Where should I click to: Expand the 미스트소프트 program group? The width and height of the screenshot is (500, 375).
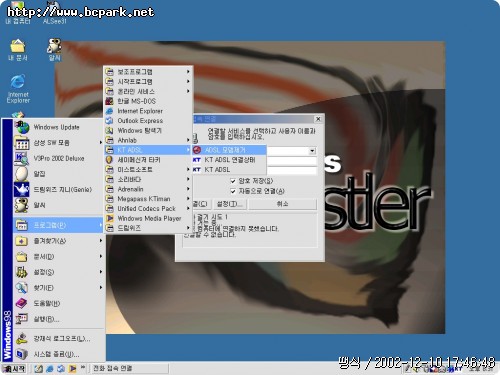149,169
